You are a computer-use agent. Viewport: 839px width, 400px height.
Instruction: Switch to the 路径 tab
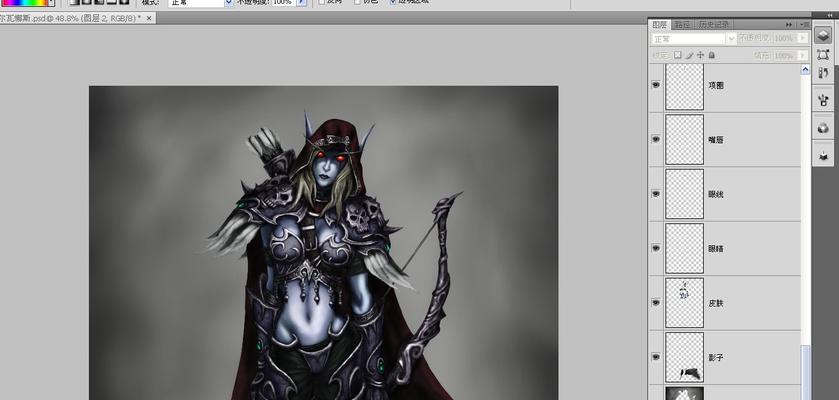[682, 25]
